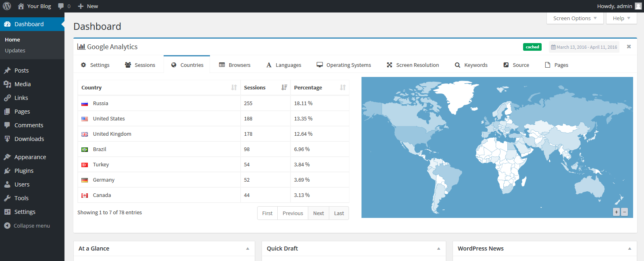Switch to the analytics Settings tab
This screenshot has height=261, width=644.
coord(95,65)
